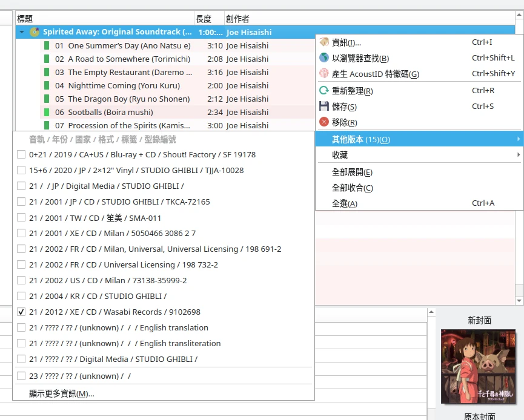Viewport: 524px width, 420px height.
Task: Click 顯示更多資訊 at the list bottom
Action: (61, 393)
